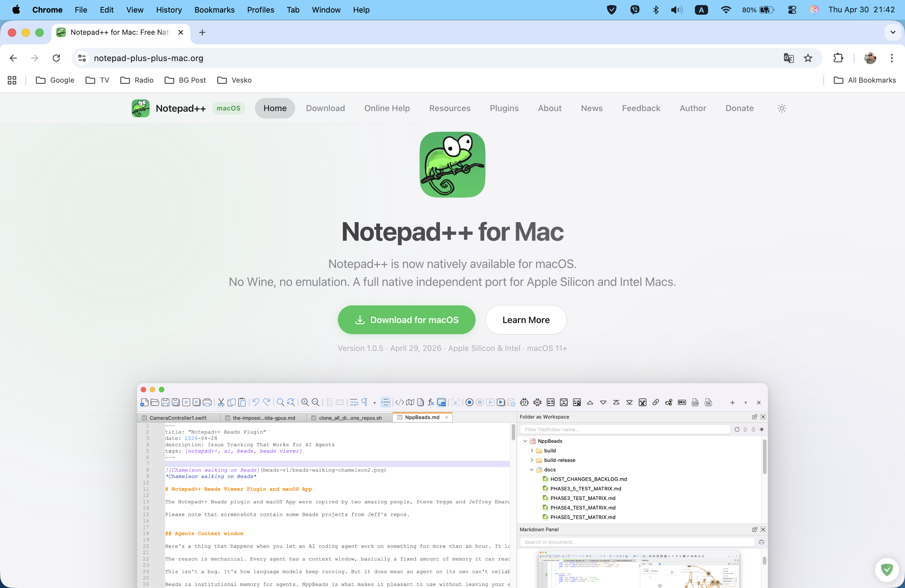
Task: Insert a hyperlink with the link icon
Action: 656,402
